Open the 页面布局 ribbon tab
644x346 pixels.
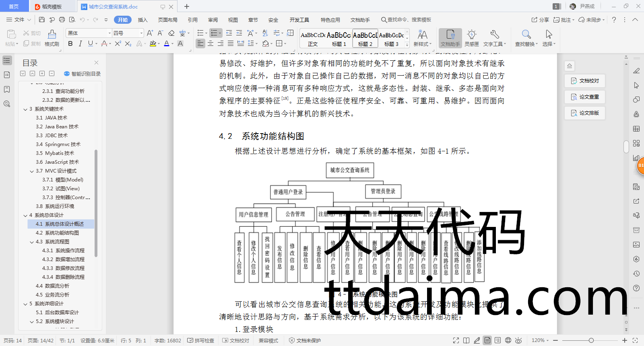[x=167, y=20]
